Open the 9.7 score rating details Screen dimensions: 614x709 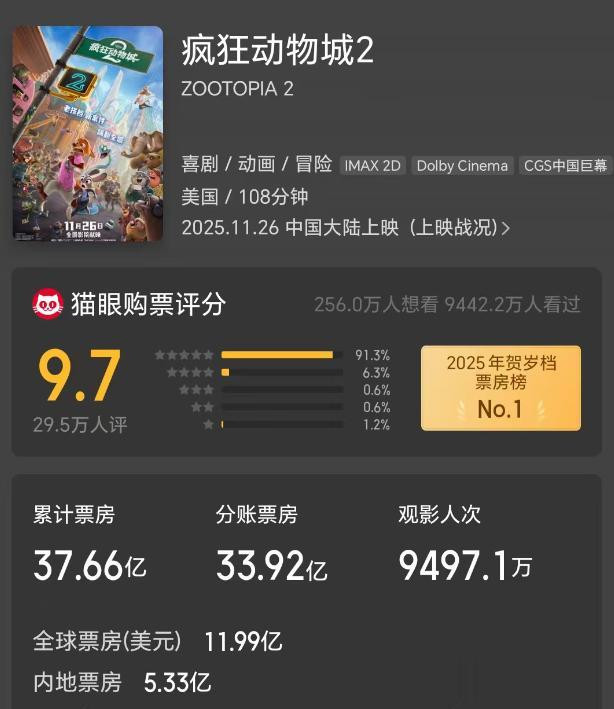[80, 375]
